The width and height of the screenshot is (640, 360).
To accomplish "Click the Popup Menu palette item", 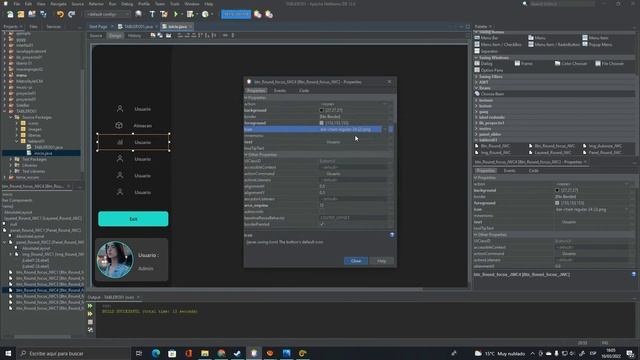I will 597,44.
